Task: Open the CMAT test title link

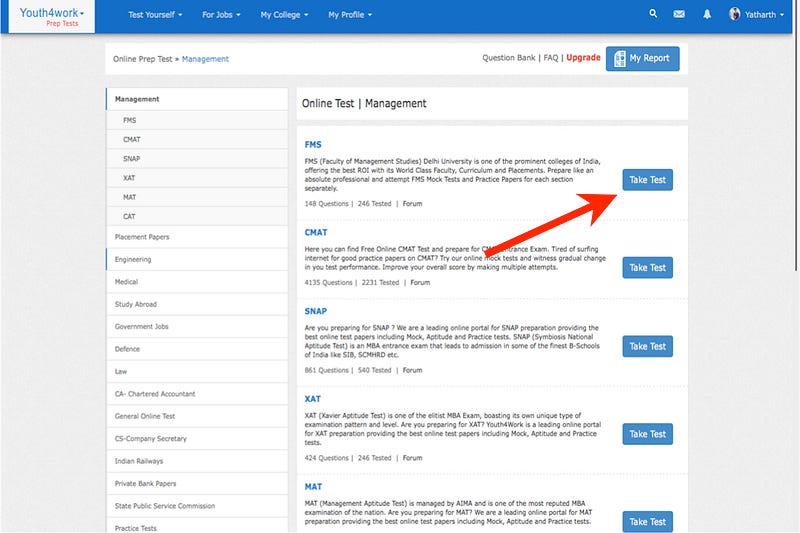Action: [x=316, y=233]
